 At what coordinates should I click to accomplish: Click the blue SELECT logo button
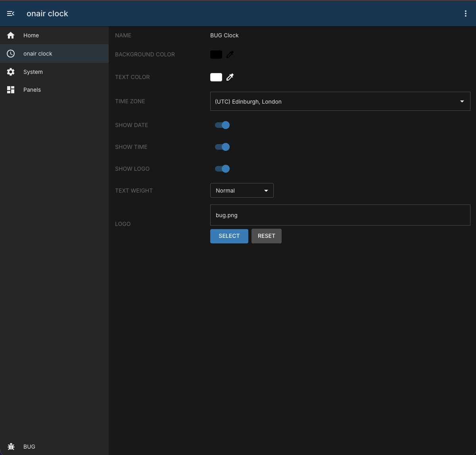click(x=229, y=236)
